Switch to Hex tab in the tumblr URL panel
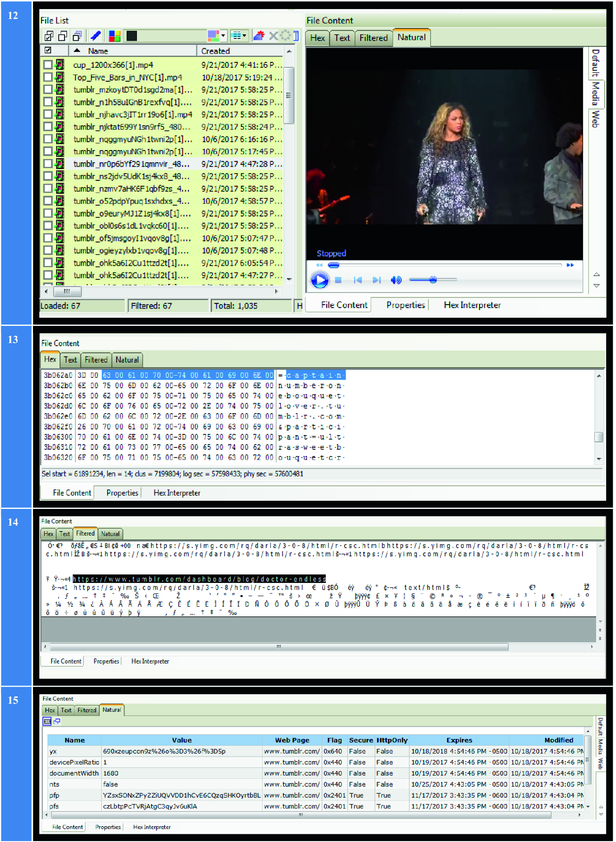This screenshot has width=616, height=842. tap(48, 534)
